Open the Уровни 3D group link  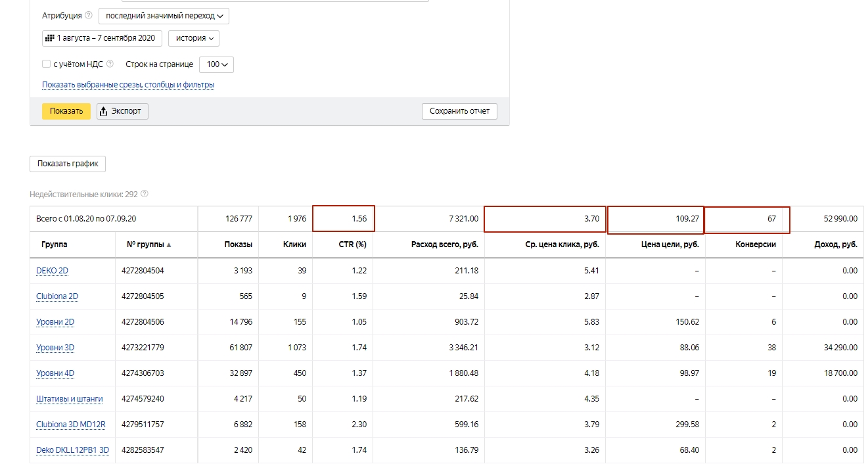[55, 348]
